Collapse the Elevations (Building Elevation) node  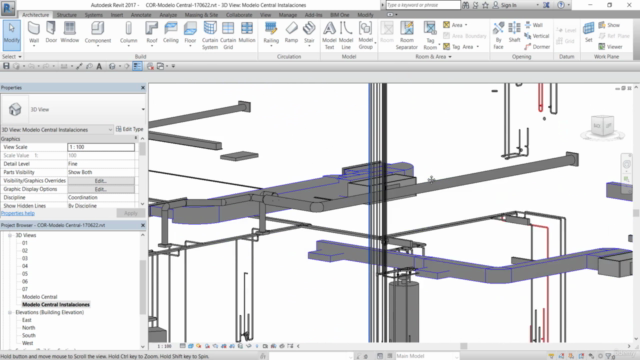pyautogui.click(x=10, y=313)
